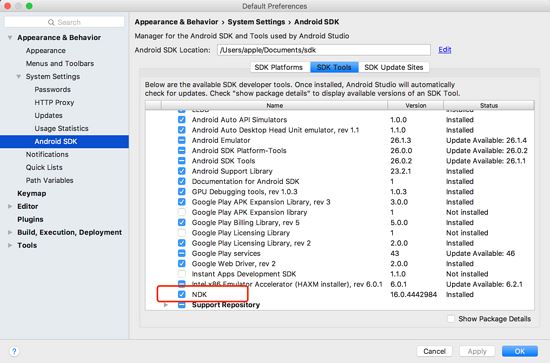Check Instant Apps Development SDK
The width and height of the screenshot is (550, 363).
(181, 274)
